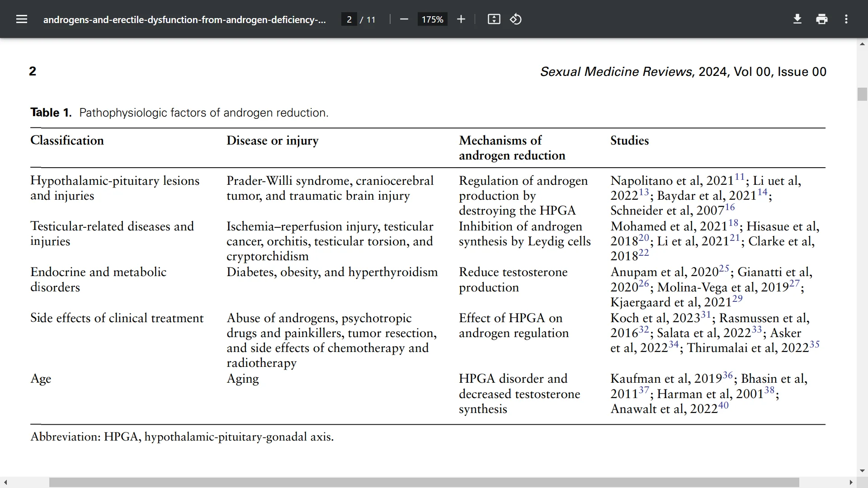The width and height of the screenshot is (868, 488).
Task: Click the HPGA abbreviation footnote
Action: pyautogui.click(x=182, y=437)
